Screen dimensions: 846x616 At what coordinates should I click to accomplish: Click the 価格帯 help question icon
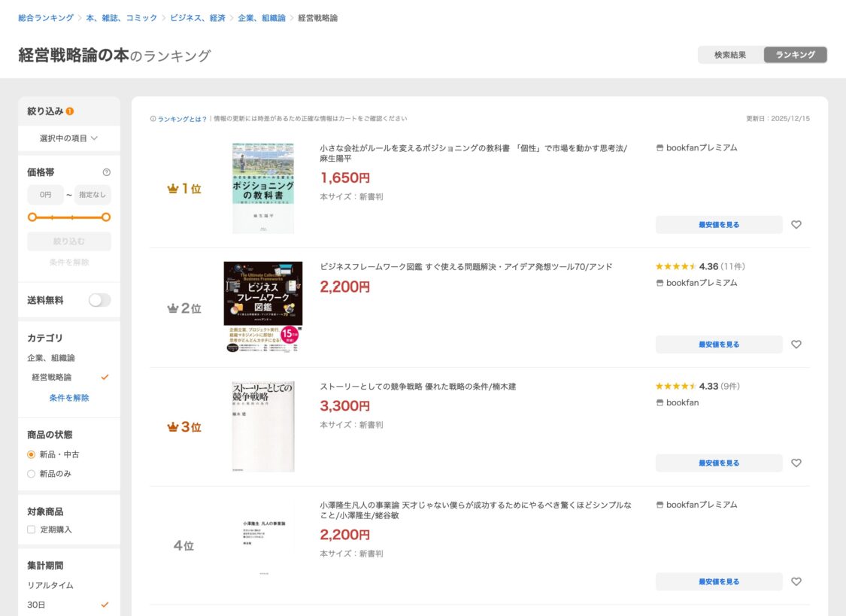(x=106, y=172)
